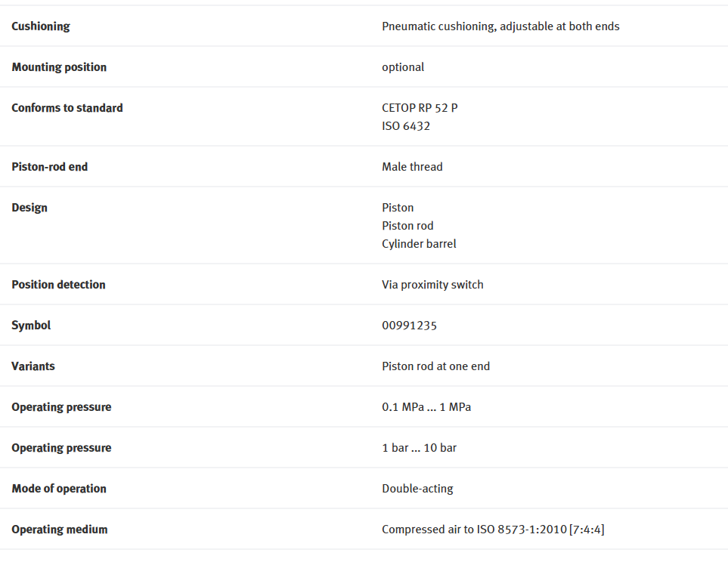728x562 pixels.
Task: Click the Cylinder barrel design entry
Action: [419, 244]
